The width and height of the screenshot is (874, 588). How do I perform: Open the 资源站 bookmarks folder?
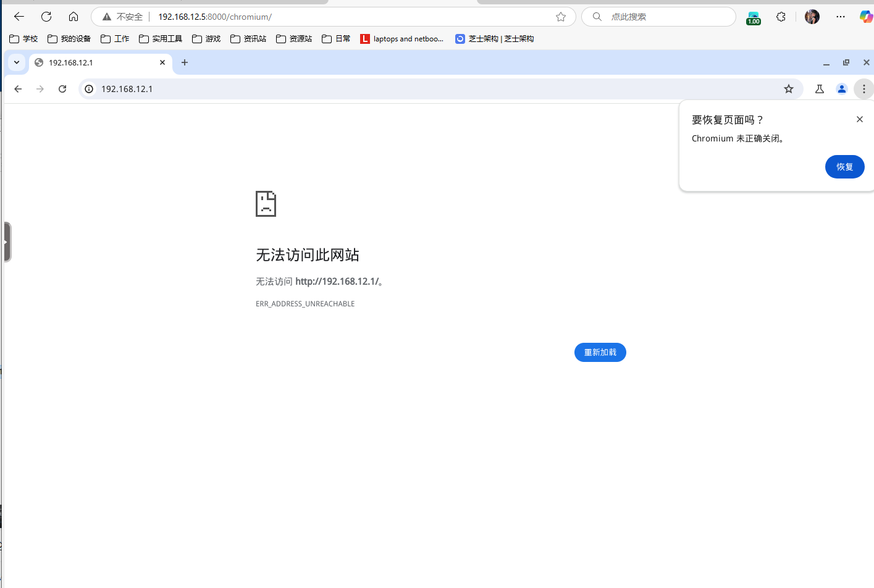pyautogui.click(x=294, y=39)
